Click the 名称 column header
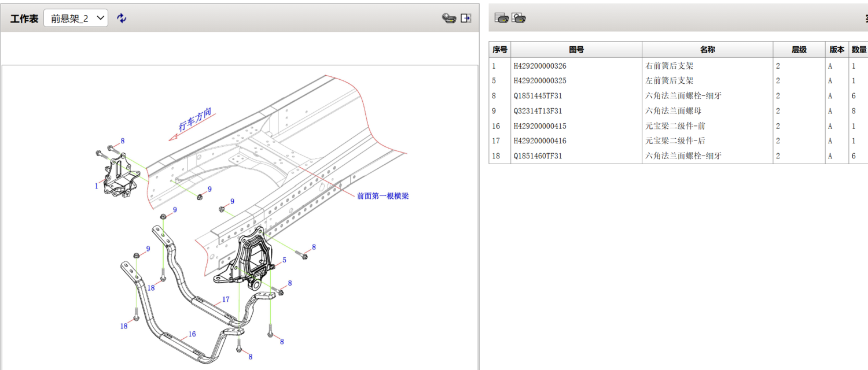This screenshot has height=370, width=868. pos(707,50)
